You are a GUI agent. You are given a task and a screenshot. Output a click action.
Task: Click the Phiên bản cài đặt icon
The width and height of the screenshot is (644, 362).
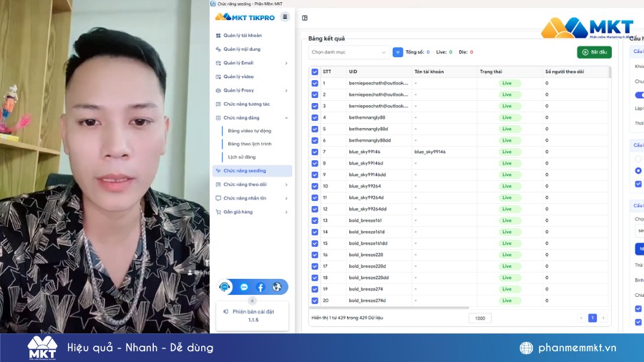[226, 311]
